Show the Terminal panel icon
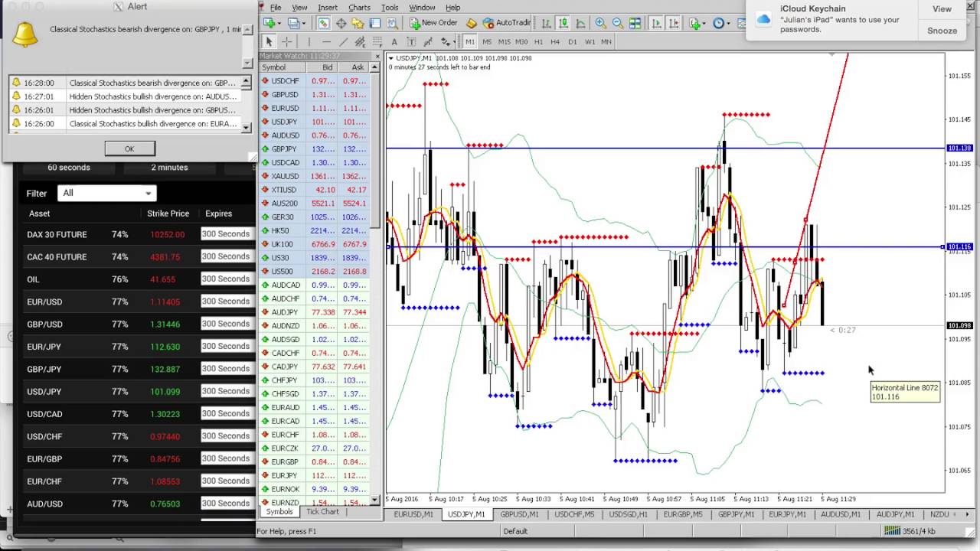 [375, 23]
